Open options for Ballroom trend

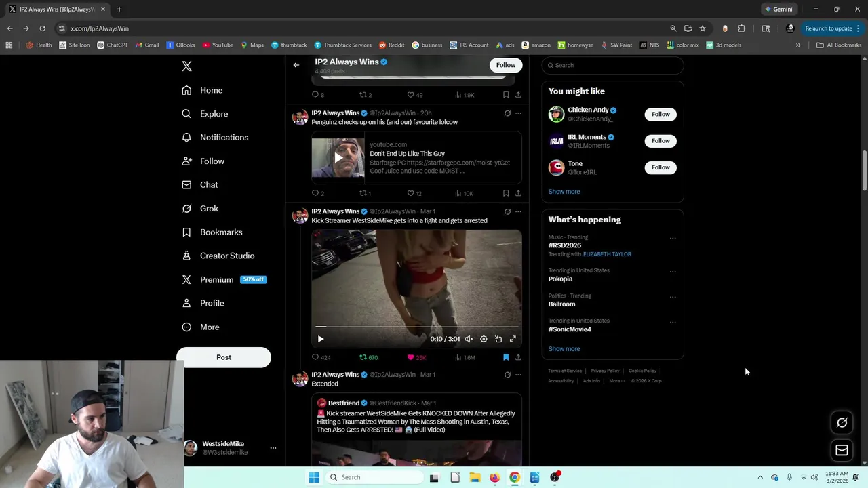tap(673, 297)
